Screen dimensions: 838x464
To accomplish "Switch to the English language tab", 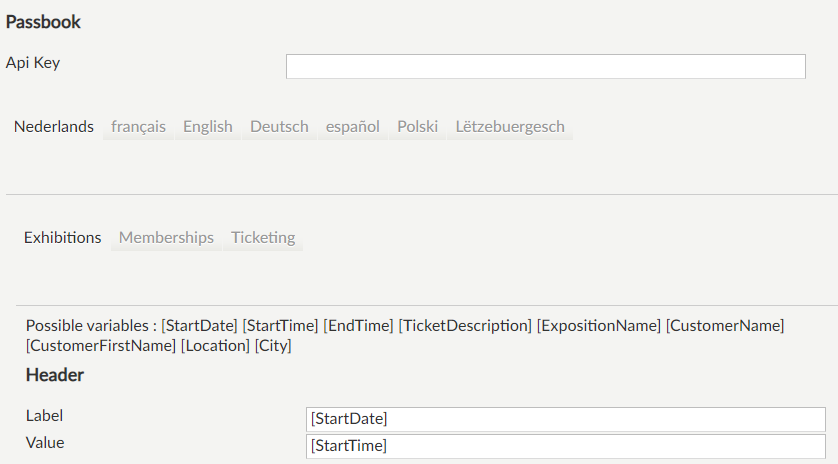I will coord(208,127).
